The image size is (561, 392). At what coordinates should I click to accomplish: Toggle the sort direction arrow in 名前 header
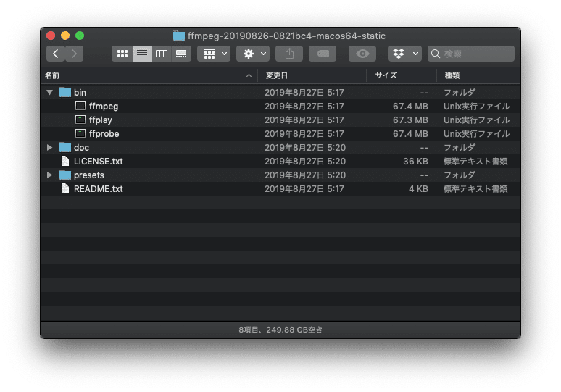tap(249, 75)
